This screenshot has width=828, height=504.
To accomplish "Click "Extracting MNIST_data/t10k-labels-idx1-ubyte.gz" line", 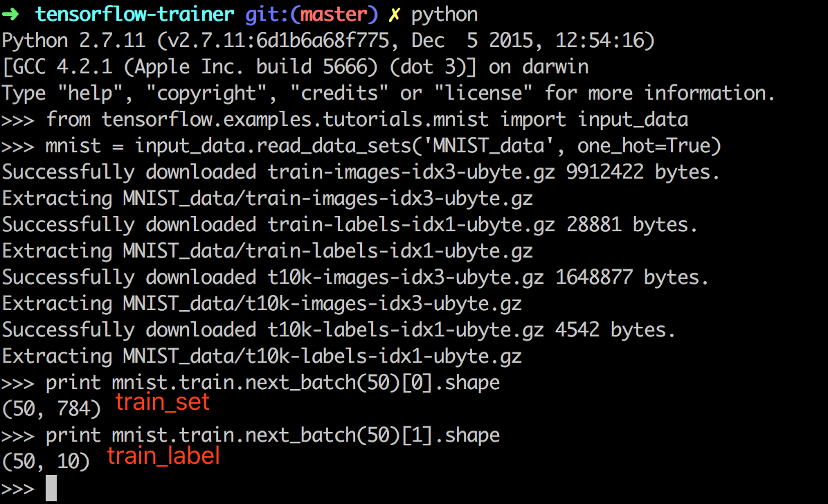I will [x=262, y=357].
